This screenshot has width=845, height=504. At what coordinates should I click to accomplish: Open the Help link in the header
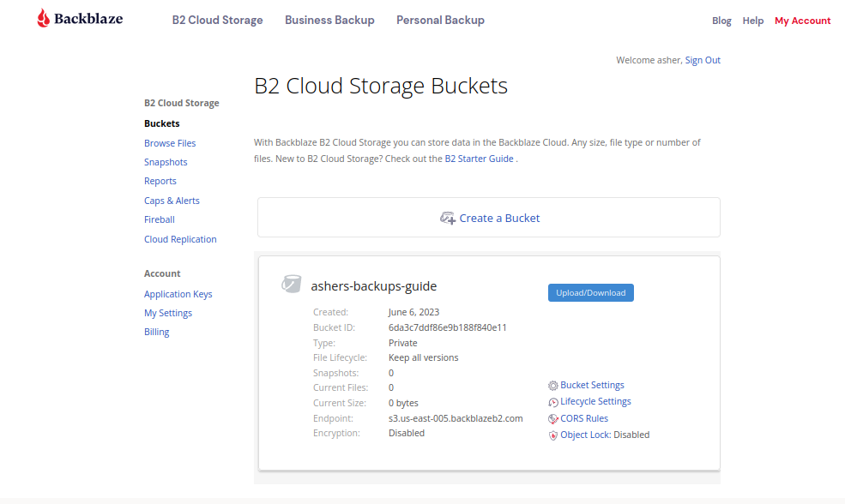tap(753, 21)
